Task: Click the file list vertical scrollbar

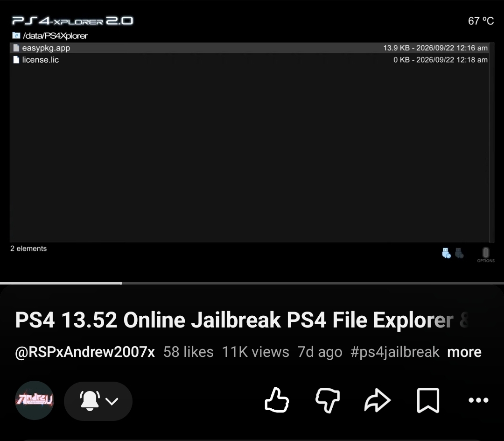Action: point(492,142)
